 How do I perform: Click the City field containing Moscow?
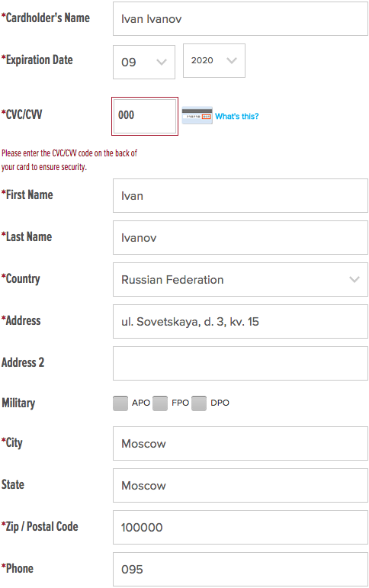click(240, 443)
